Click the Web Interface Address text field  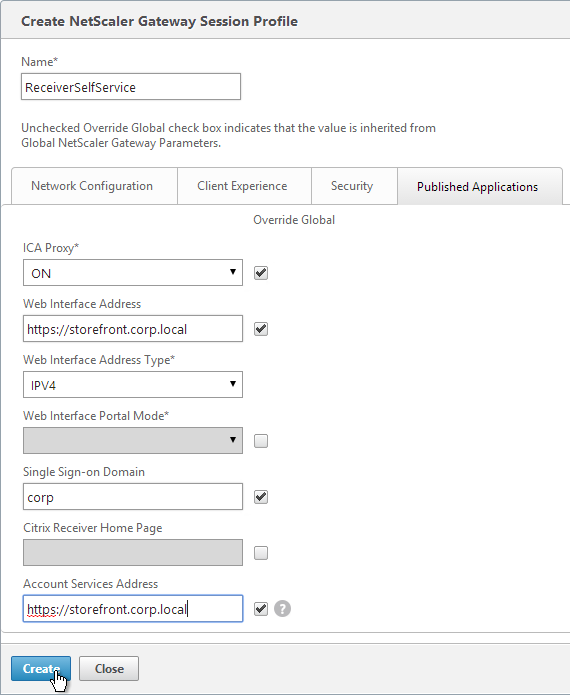[x=133, y=328]
